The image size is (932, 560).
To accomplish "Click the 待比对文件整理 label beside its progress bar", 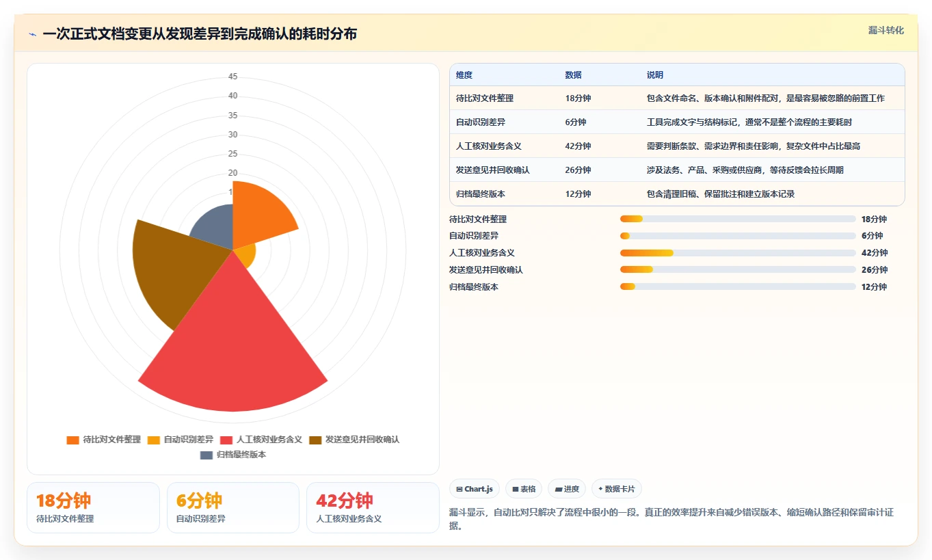I will pos(478,219).
